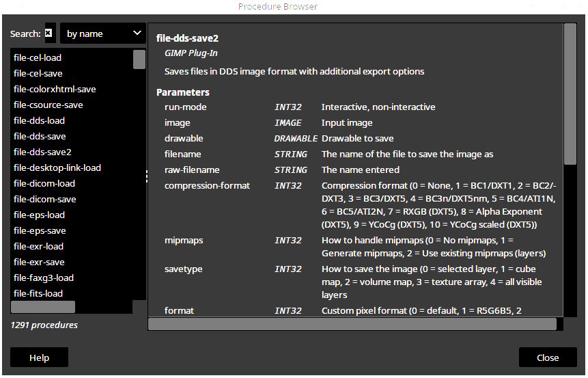Select the file-colorxhtml-save procedure
The width and height of the screenshot is (588, 378).
click(x=55, y=89)
